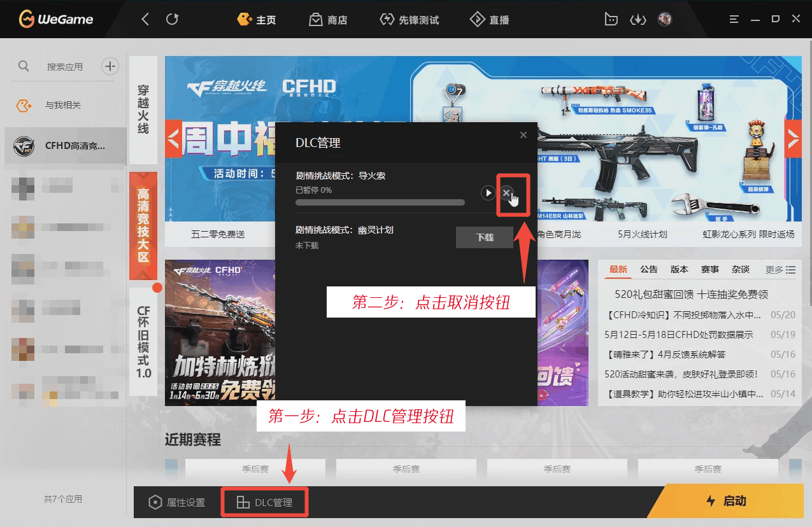
Task: Minimize the WeGame window
Action: pyautogui.click(x=755, y=19)
